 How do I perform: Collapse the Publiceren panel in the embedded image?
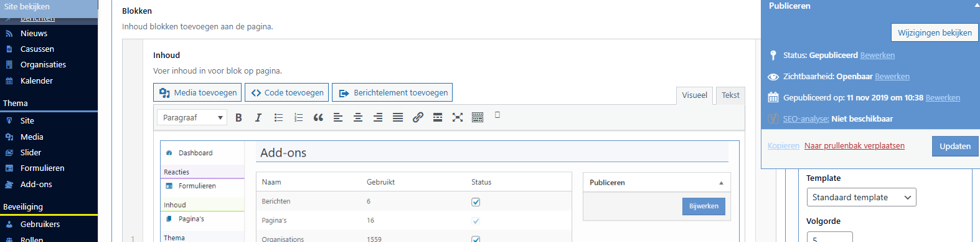721,183
